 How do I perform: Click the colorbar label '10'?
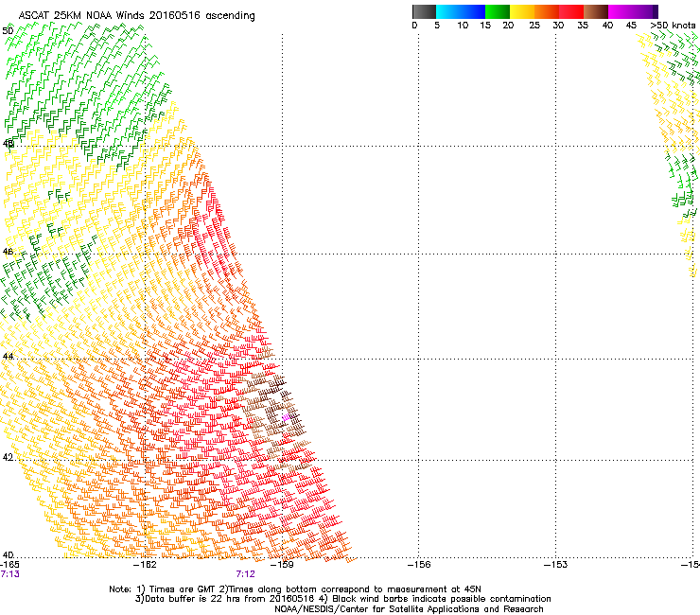coord(463,26)
